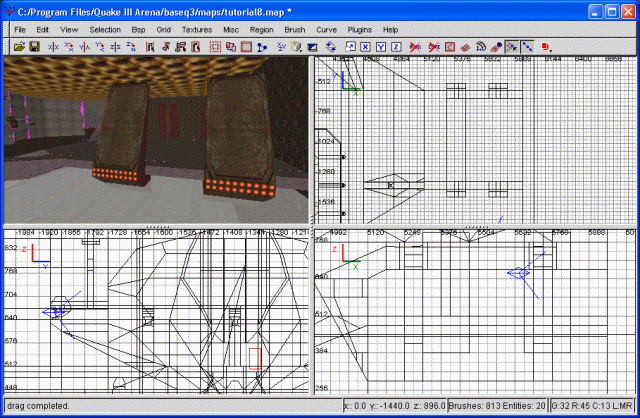Image resolution: width=640 pixels, height=418 pixels.
Task: Open the View menu
Action: click(69, 30)
